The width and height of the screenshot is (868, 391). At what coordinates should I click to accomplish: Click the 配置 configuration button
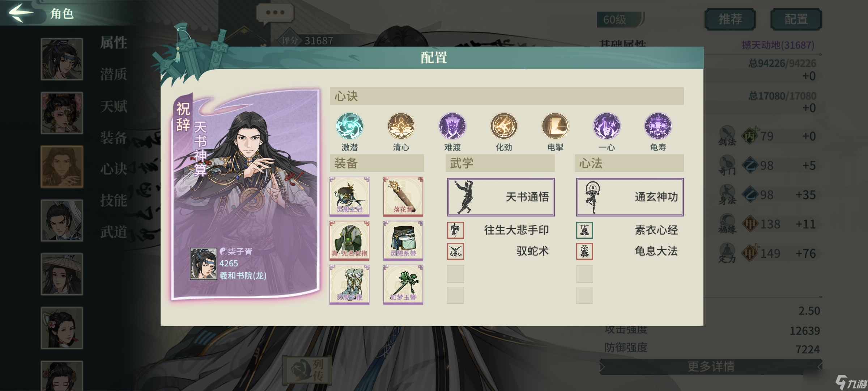pos(796,19)
